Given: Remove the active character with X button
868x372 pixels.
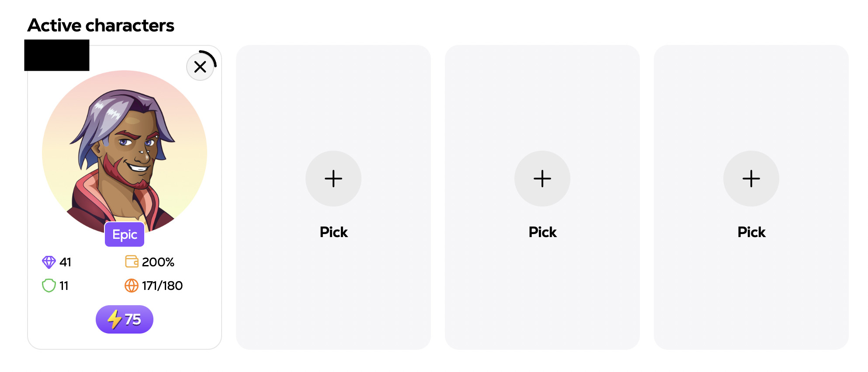Looking at the screenshot, I should [x=200, y=67].
